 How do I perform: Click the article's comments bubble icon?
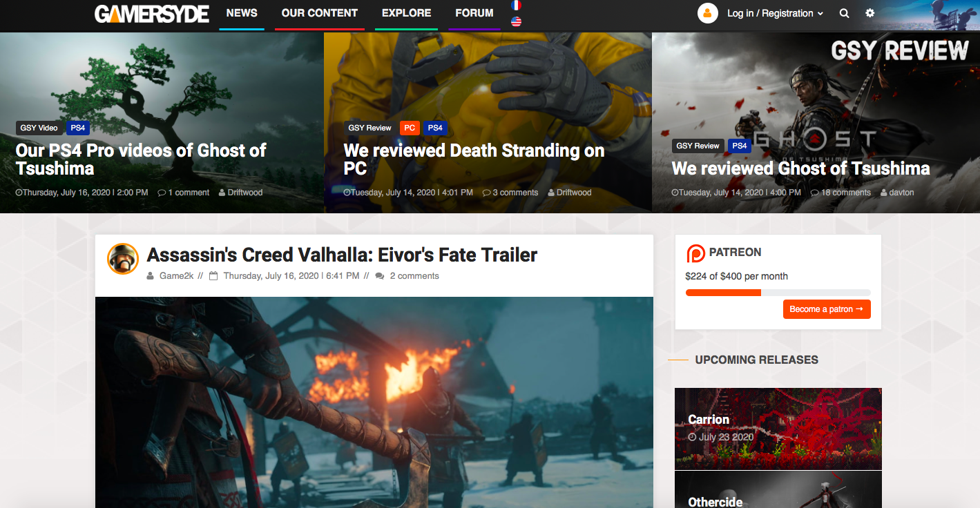pyautogui.click(x=380, y=276)
